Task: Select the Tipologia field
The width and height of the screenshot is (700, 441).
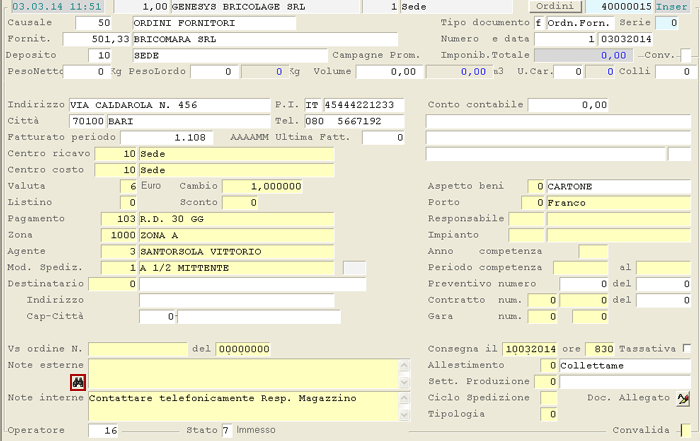Action: [x=549, y=414]
